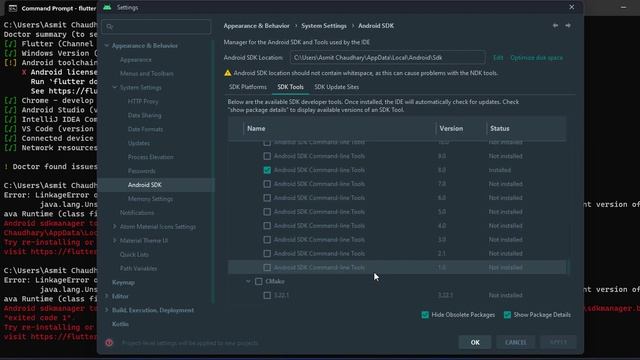
Task: Open Appearance settings page
Action: pyautogui.click(x=136, y=60)
